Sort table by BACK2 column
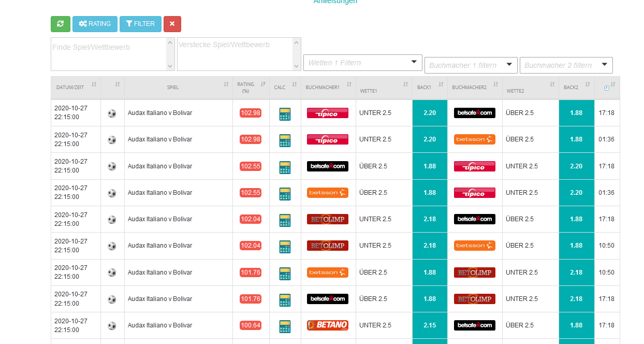Image resolution: width=644 pixels, height=344 pixels. (576, 88)
